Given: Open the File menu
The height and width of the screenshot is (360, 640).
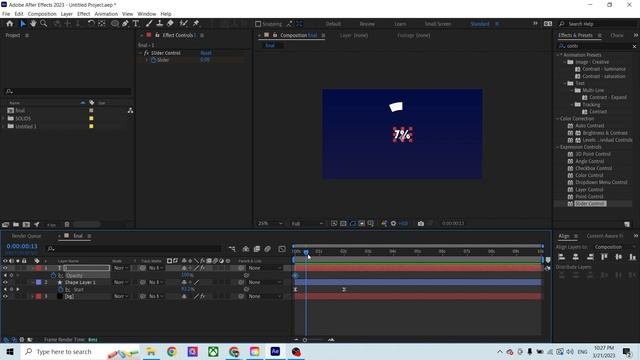Looking at the screenshot, I should click(x=6, y=14).
